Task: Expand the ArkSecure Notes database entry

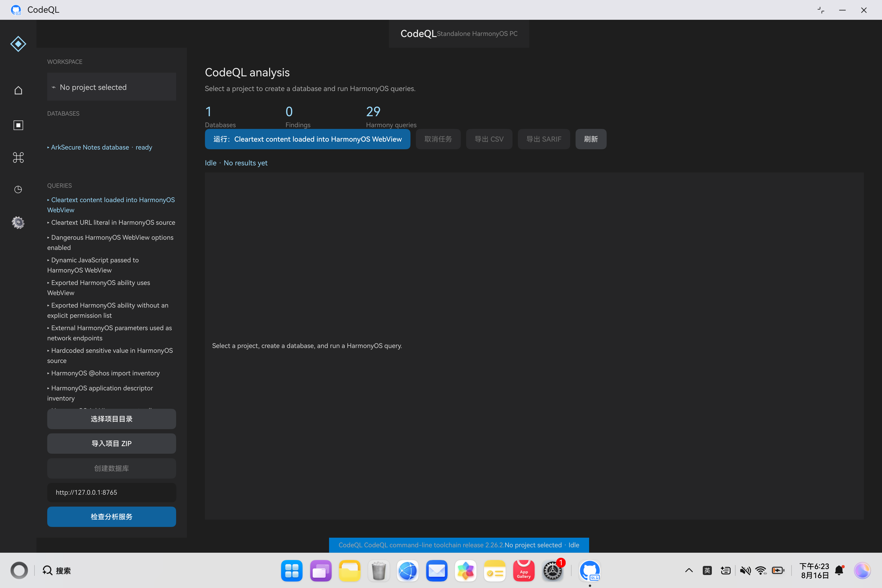Action: [x=100, y=147]
